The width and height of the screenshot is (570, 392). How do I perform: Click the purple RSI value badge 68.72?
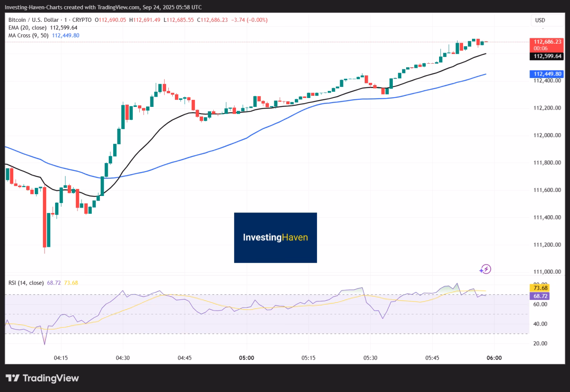coord(540,295)
